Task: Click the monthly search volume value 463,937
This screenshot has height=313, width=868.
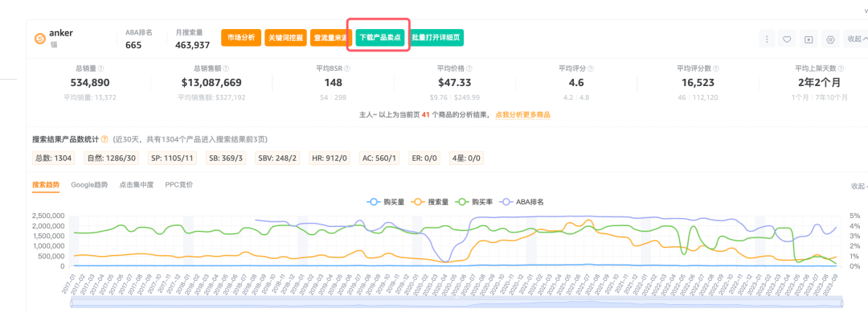Action: point(193,45)
